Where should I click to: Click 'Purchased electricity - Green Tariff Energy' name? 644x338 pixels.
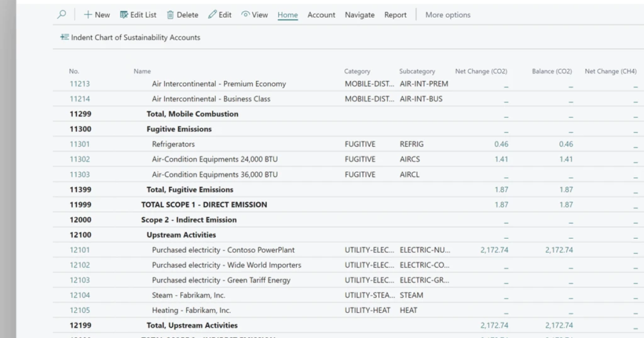coord(221,280)
